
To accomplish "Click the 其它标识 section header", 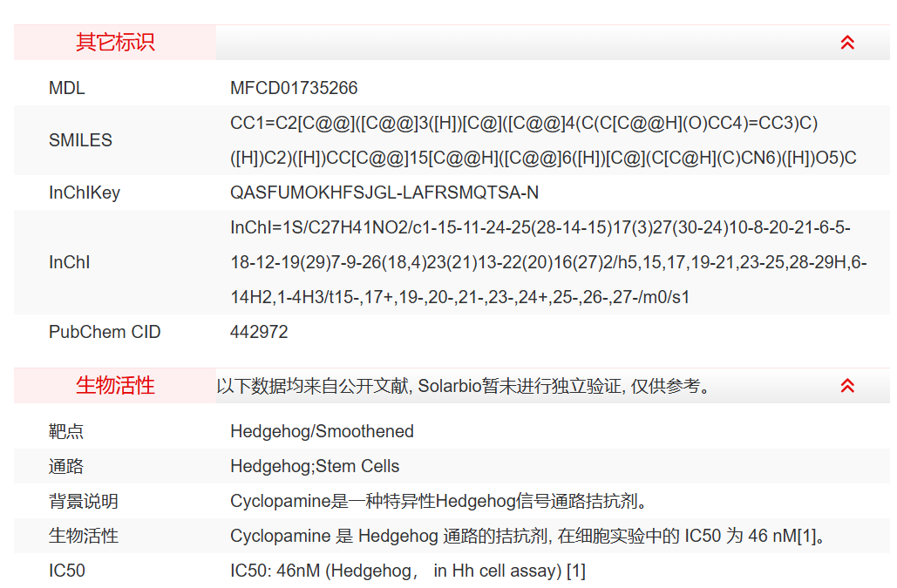I will (x=115, y=43).
